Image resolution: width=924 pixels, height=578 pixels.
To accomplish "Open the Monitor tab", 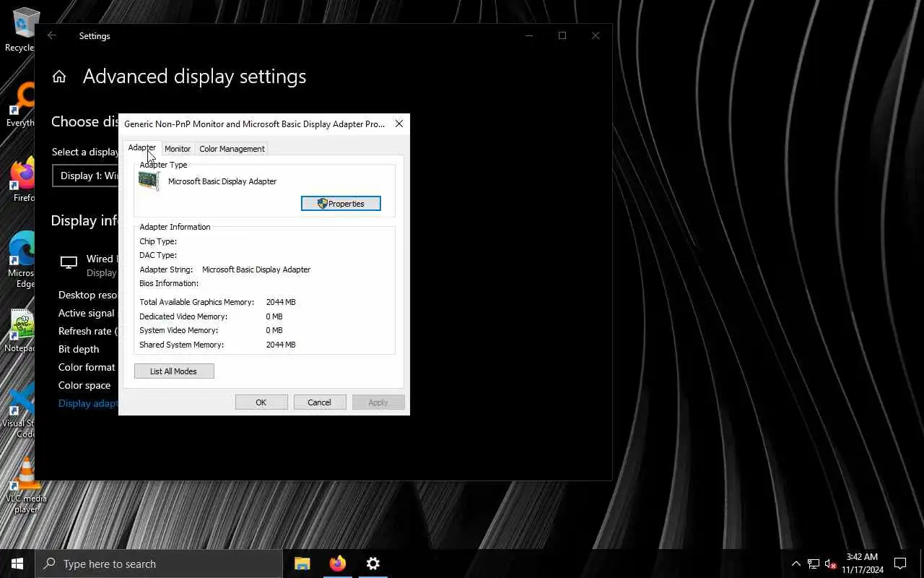I will pos(178,149).
